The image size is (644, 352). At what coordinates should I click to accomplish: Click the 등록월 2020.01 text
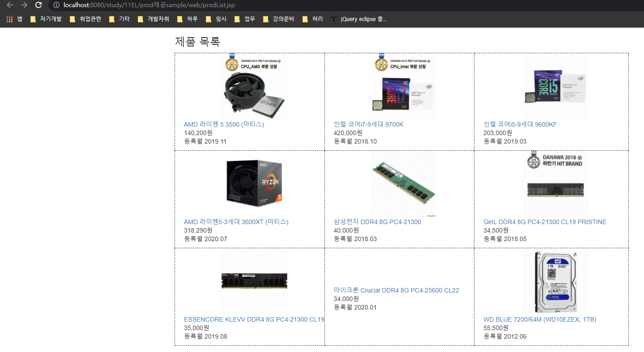pyautogui.click(x=355, y=307)
